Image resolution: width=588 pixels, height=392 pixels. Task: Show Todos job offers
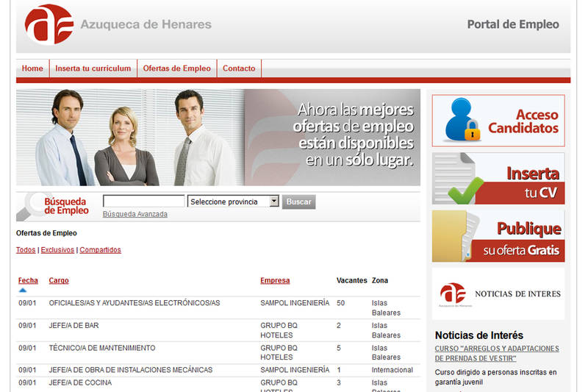pos(26,250)
